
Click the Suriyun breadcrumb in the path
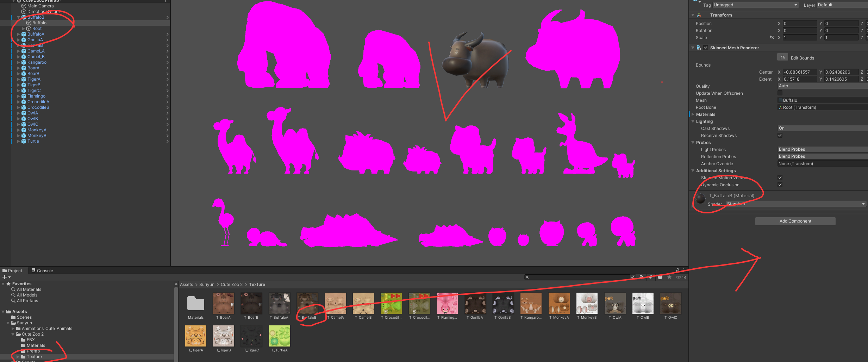207,285
